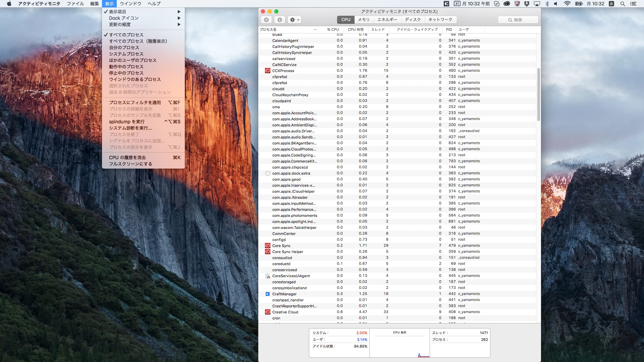Viewport: 644px width, 362px height.
Task: Click the % CPU column header
Action: pos(333,29)
